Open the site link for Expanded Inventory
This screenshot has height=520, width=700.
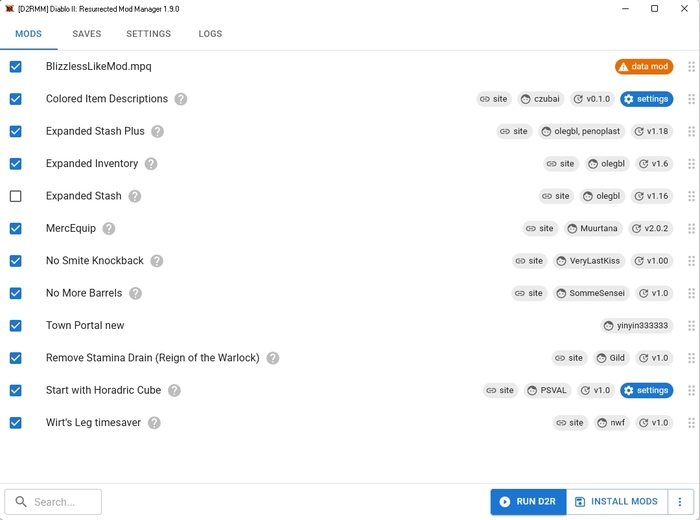[561, 164]
